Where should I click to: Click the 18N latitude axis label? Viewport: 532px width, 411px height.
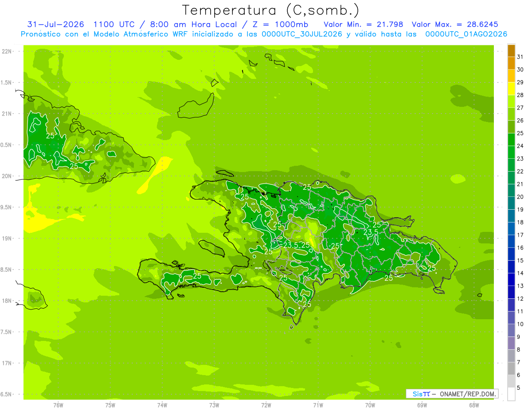(7, 301)
